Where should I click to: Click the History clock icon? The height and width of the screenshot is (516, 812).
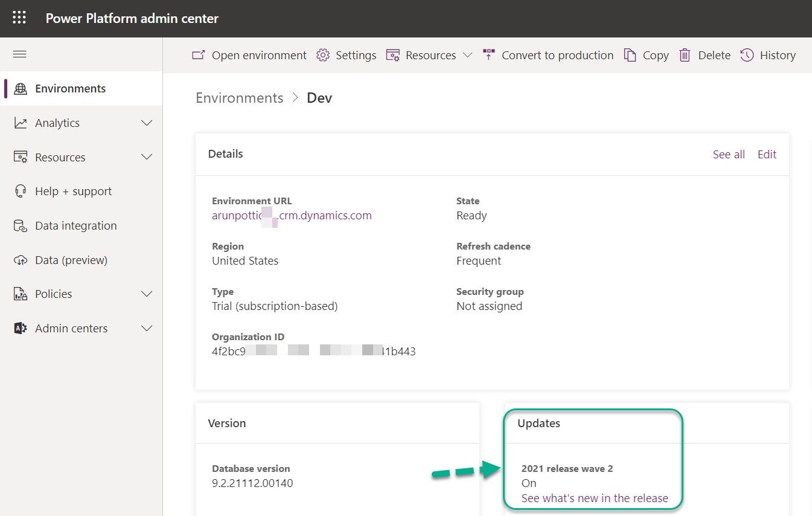747,55
